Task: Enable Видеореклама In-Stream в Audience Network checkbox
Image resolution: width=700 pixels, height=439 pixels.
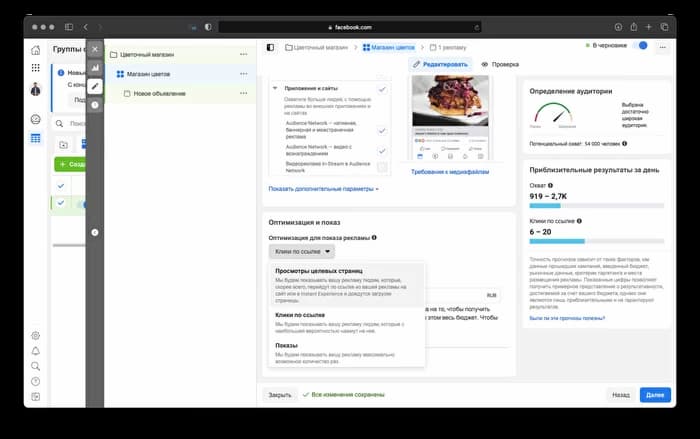Action: pyautogui.click(x=382, y=167)
